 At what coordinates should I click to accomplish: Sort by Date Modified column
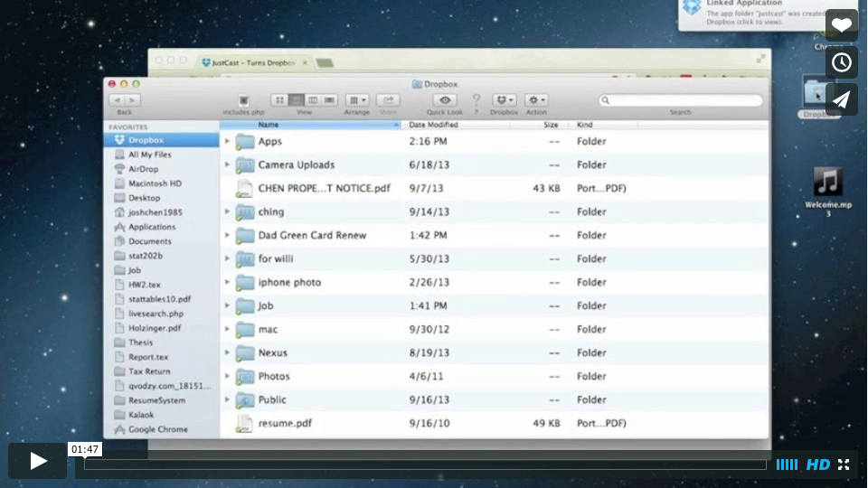(455, 125)
